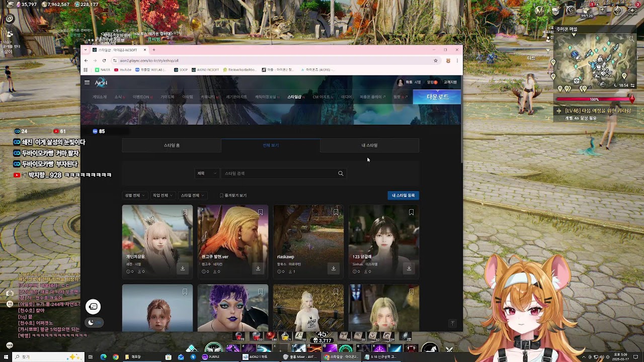644x362 pixels.
Task: Open the NAVER bookmark in the bookmarks bar
Action: coord(103,70)
